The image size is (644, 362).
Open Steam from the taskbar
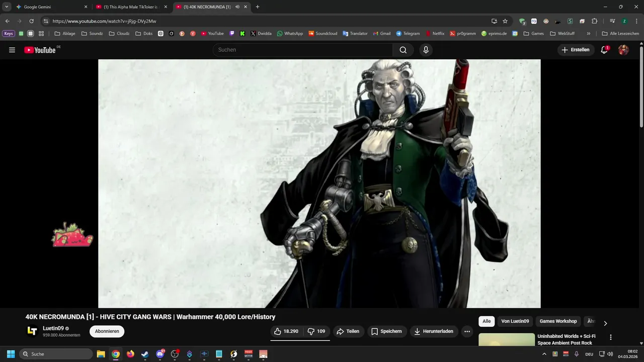[145, 354]
